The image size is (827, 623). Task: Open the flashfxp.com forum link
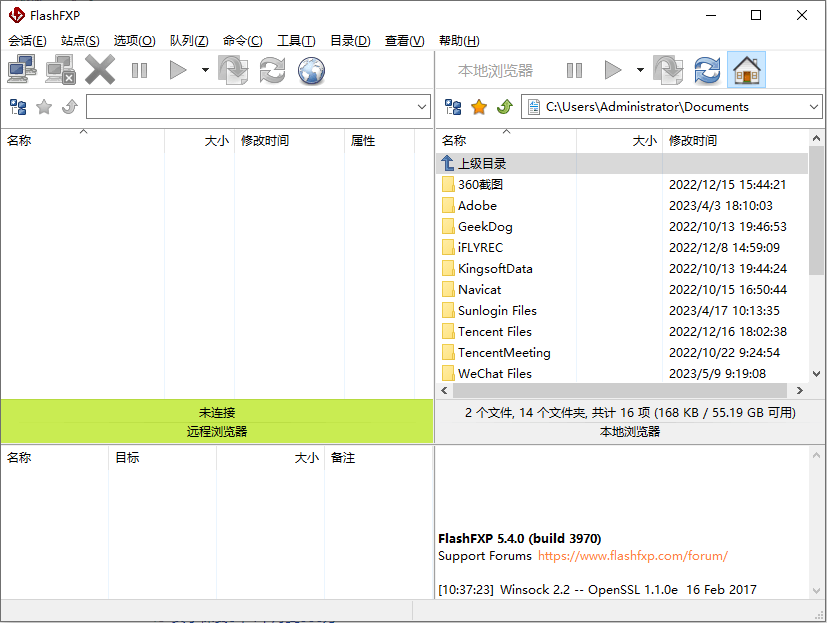(x=632, y=556)
